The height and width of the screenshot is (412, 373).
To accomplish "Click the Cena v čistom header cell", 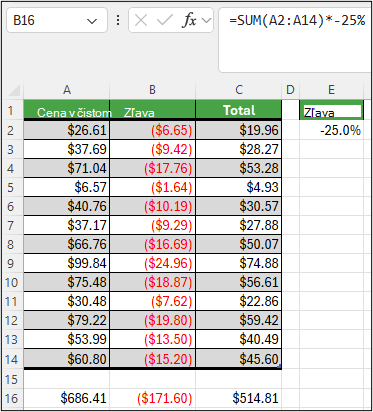I will [x=67, y=110].
